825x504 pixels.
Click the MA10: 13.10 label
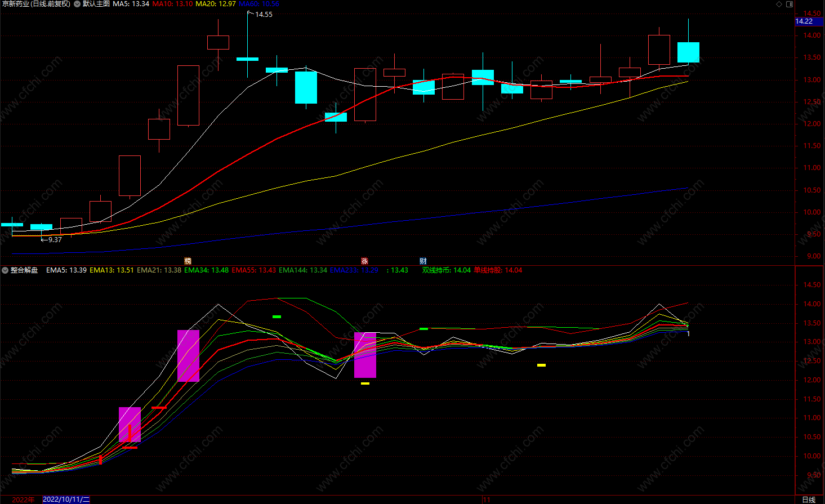(172, 4)
